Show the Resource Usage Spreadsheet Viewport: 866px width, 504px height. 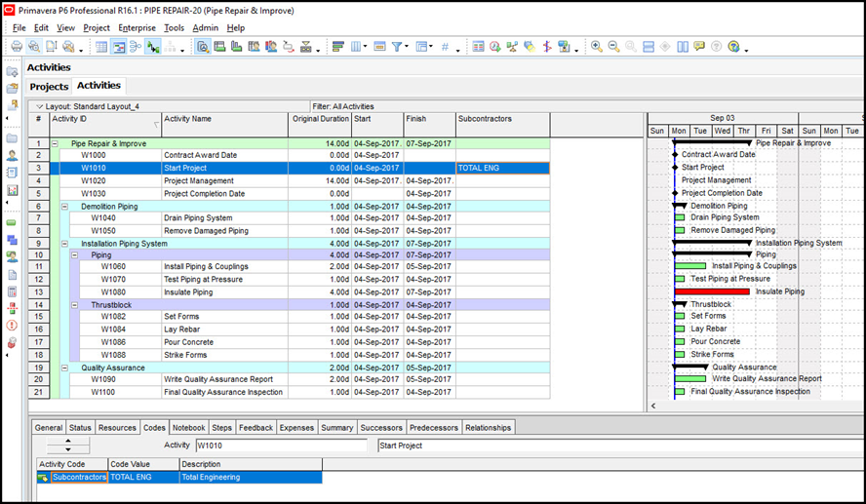click(255, 47)
